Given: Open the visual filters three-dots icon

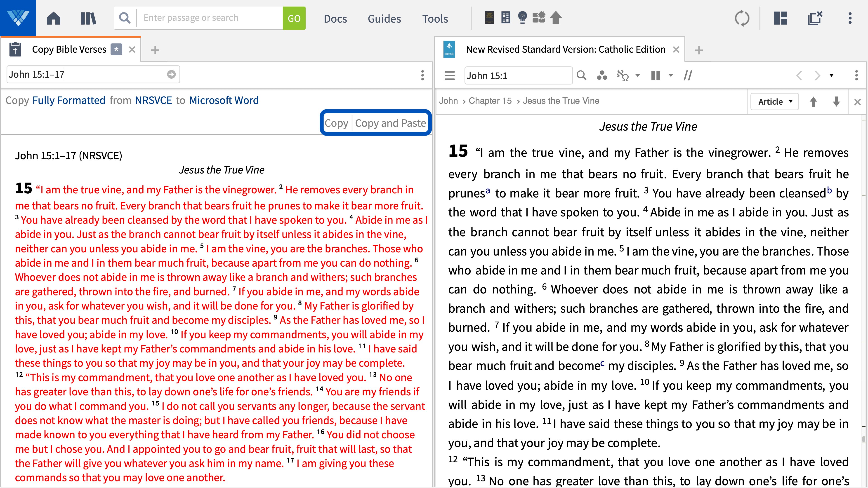Looking at the screenshot, I should [x=602, y=75].
